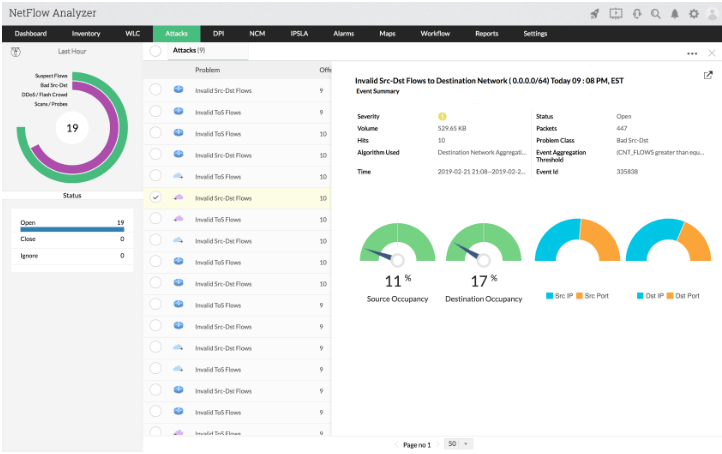Image resolution: width=722 pixels, height=454 pixels.
Task: Open the search magnifier icon
Action: click(655, 13)
